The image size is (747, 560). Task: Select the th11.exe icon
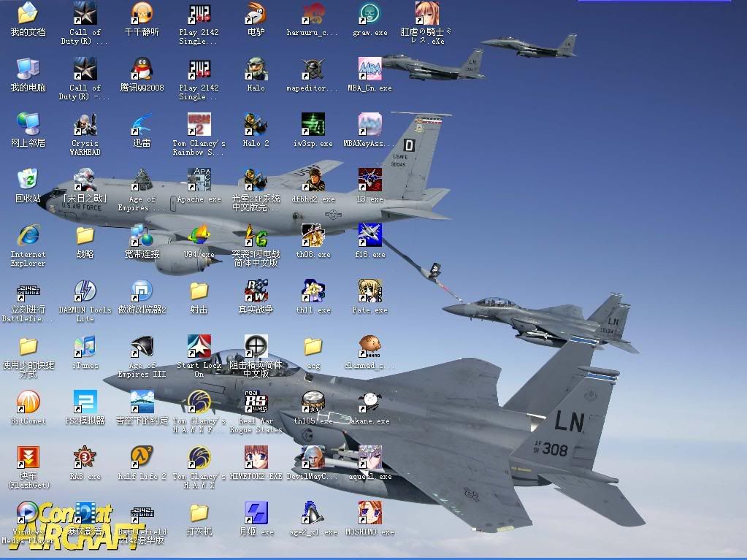[x=313, y=291]
